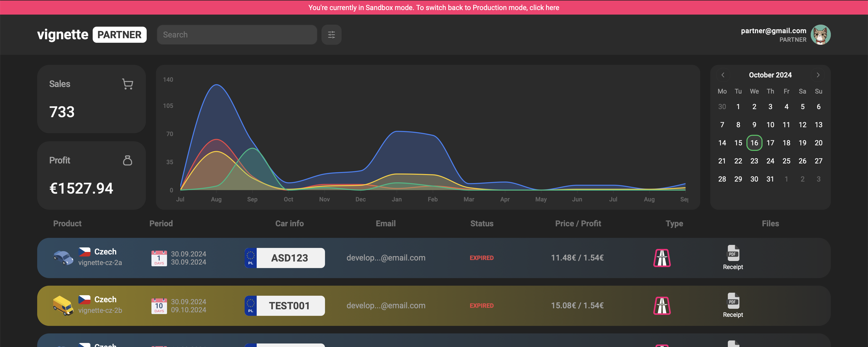Screen dimensions: 868x347
Task: Click October 17 on the calendar
Action: click(x=771, y=143)
